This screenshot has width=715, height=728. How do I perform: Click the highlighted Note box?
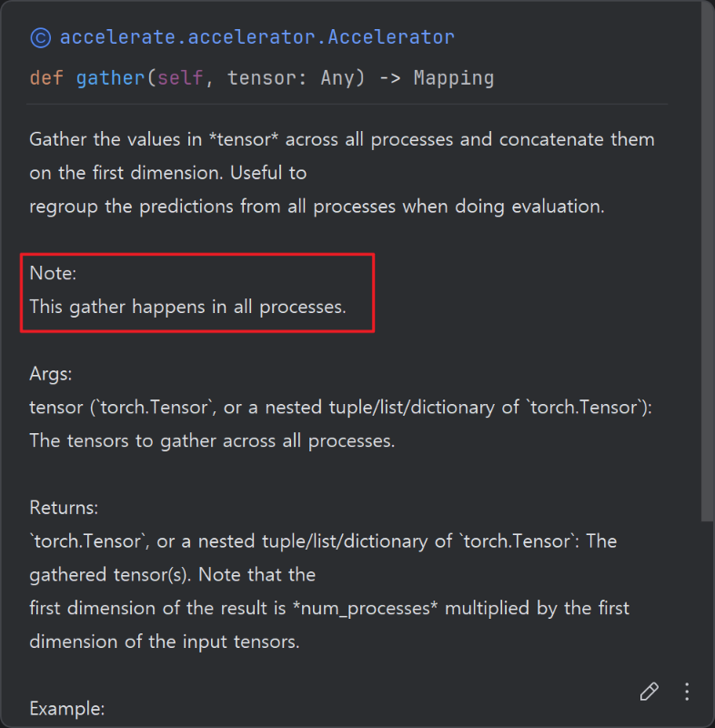click(196, 291)
